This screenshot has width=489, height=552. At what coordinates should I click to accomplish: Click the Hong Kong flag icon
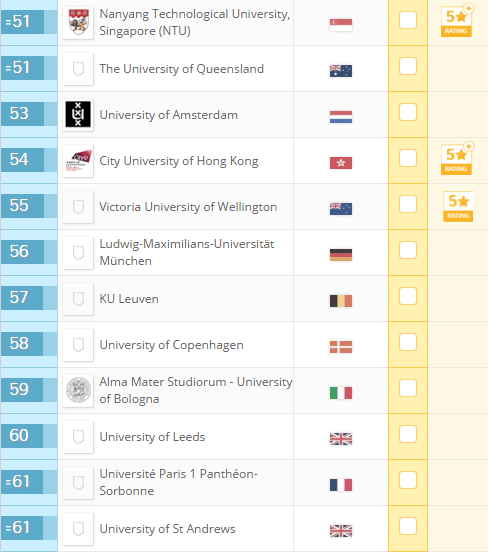(x=341, y=163)
